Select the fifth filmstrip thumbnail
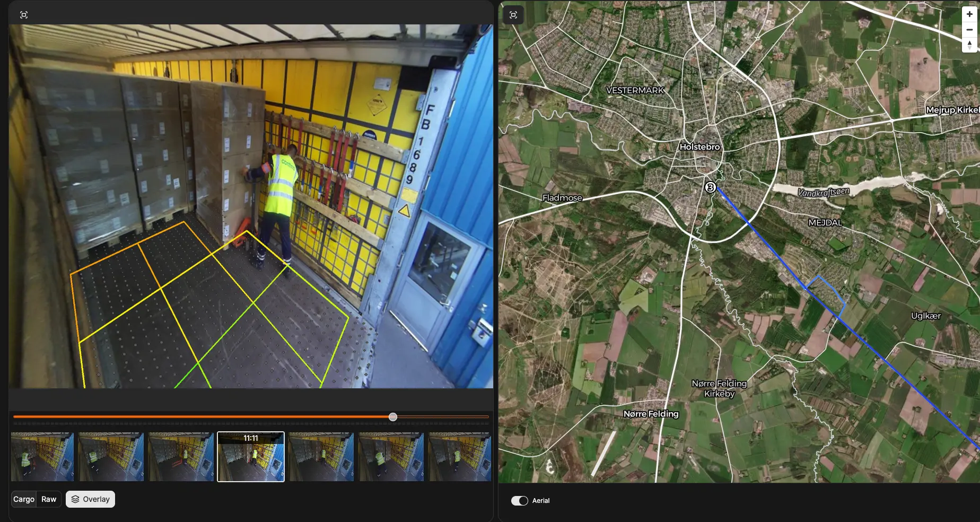The width and height of the screenshot is (980, 522). (x=321, y=457)
